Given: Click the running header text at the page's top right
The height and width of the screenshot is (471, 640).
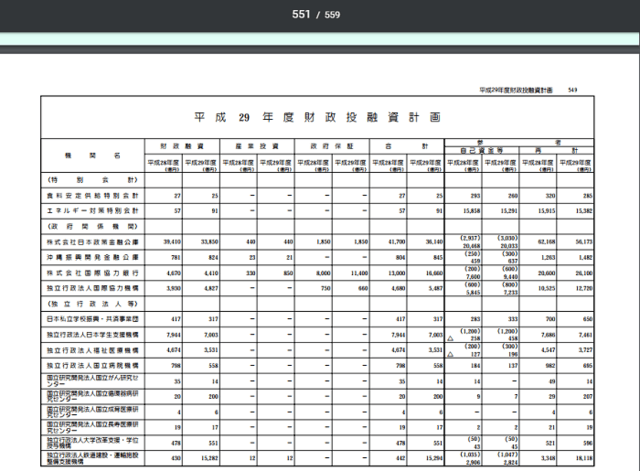Looking at the screenshot, I should coord(516,90).
